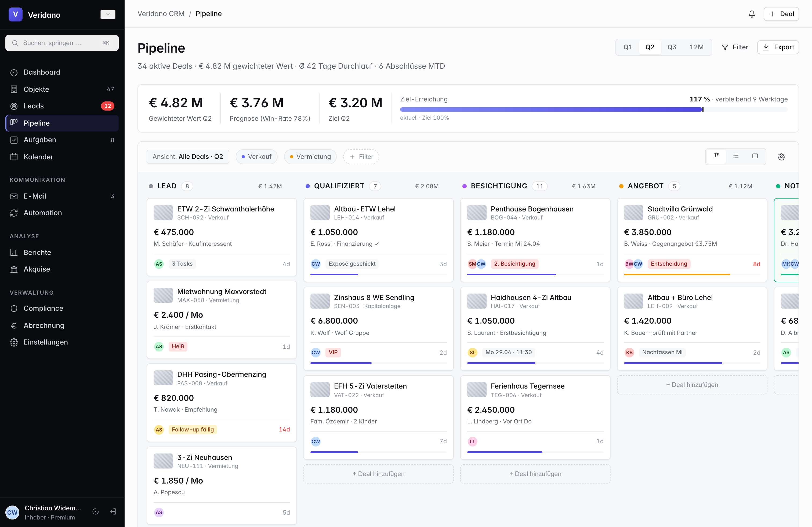Select the Q2 period tab
The image size is (812, 527).
650,47
